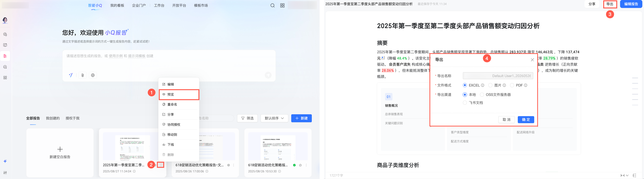Open three-dot menu on 618促销活动优化策略报告-文 card

[x=234, y=165]
